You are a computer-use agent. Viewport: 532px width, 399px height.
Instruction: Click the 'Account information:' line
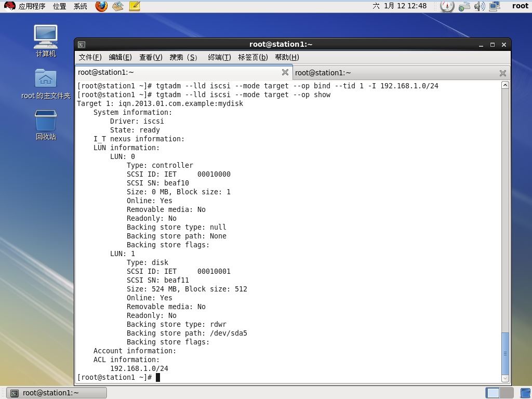point(135,351)
